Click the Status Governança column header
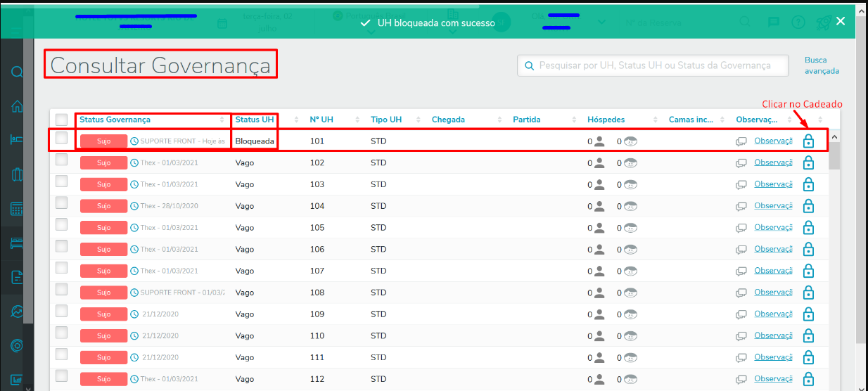Screen dimensions: 868x391 [x=115, y=120]
